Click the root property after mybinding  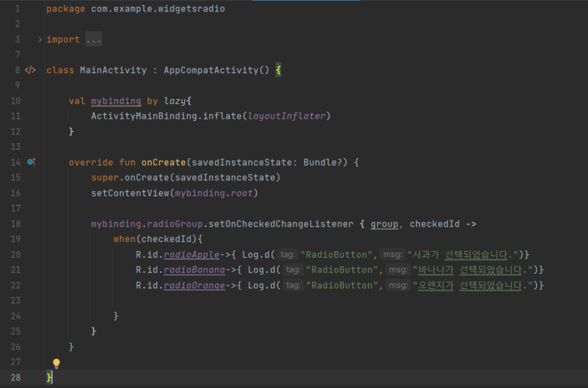click(241, 193)
